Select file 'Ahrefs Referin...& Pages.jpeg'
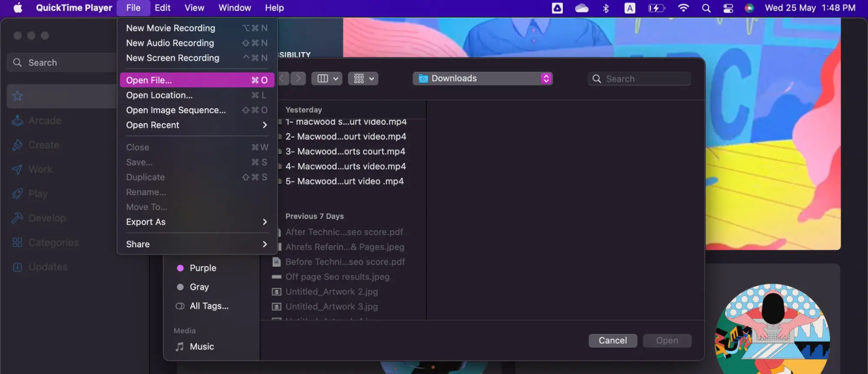 tap(345, 247)
